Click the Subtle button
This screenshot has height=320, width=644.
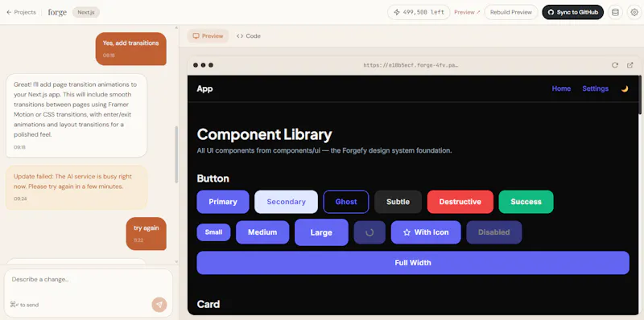[398, 202]
